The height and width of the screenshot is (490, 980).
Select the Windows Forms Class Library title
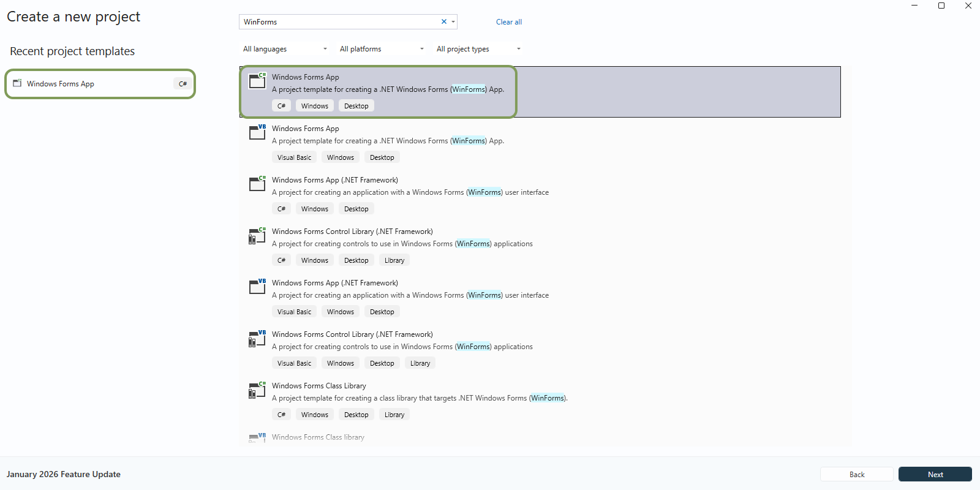point(319,386)
